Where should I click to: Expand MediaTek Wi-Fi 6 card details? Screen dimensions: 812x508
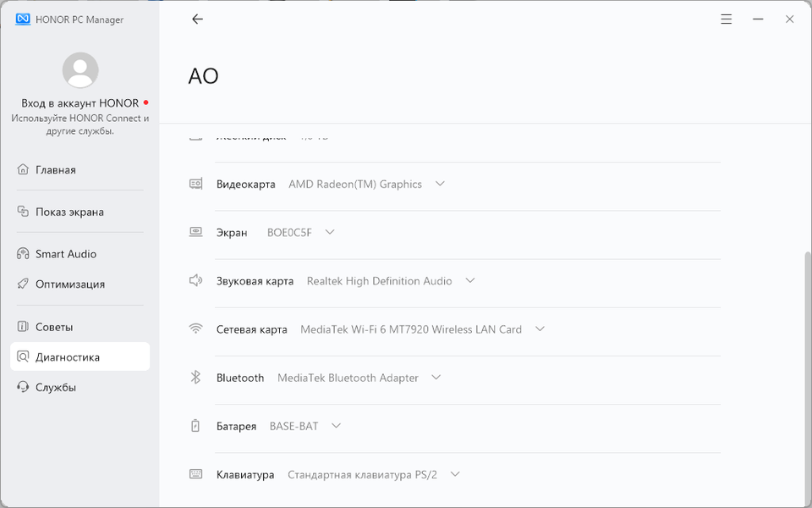click(x=540, y=329)
